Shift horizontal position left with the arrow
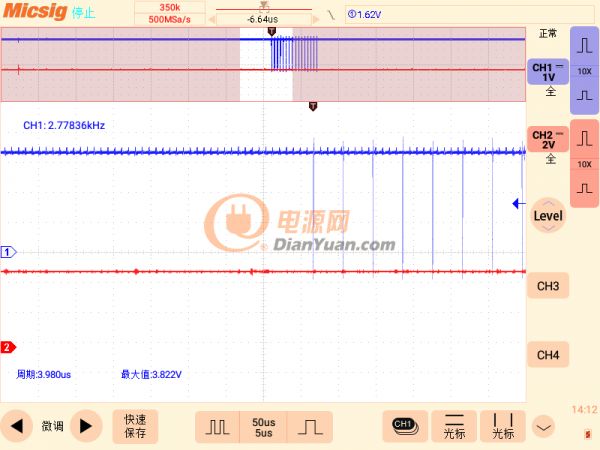The width and height of the screenshot is (600, 450). (212, 20)
